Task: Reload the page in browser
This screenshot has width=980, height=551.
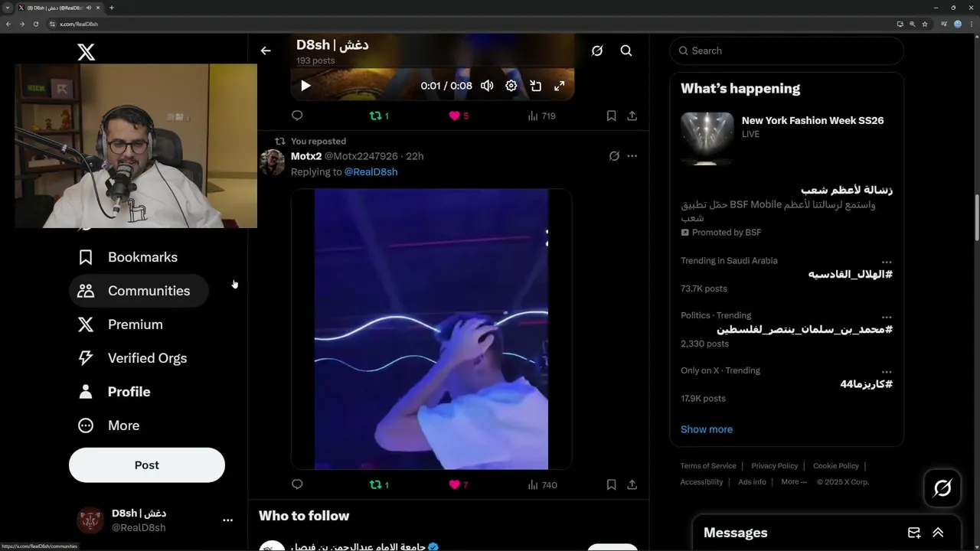Action: 35,24
